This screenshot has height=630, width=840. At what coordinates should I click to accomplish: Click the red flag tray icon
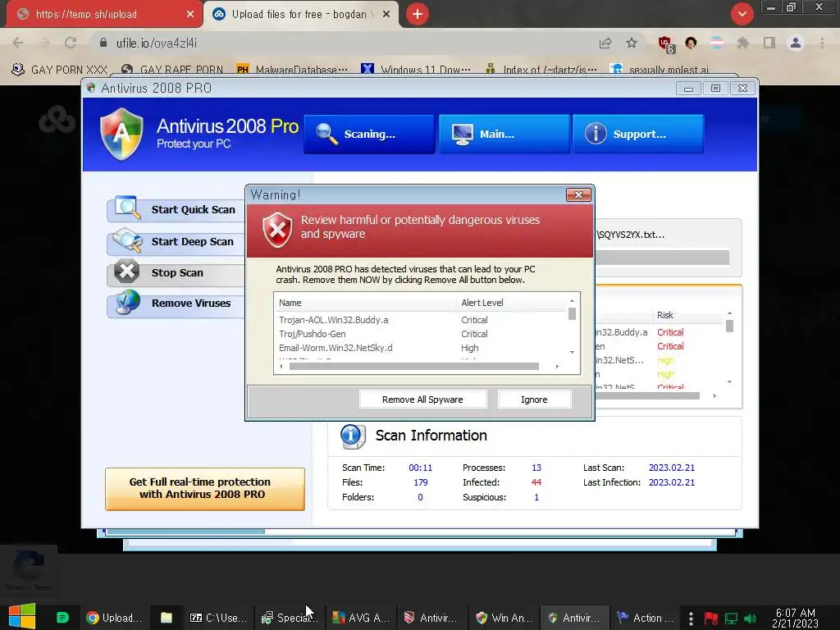click(711, 619)
